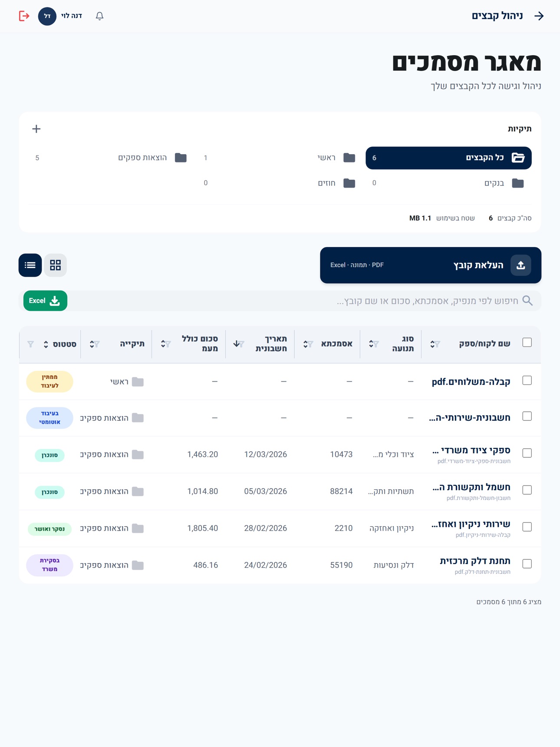
Task: Export the table with the Excel button
Action: click(45, 301)
